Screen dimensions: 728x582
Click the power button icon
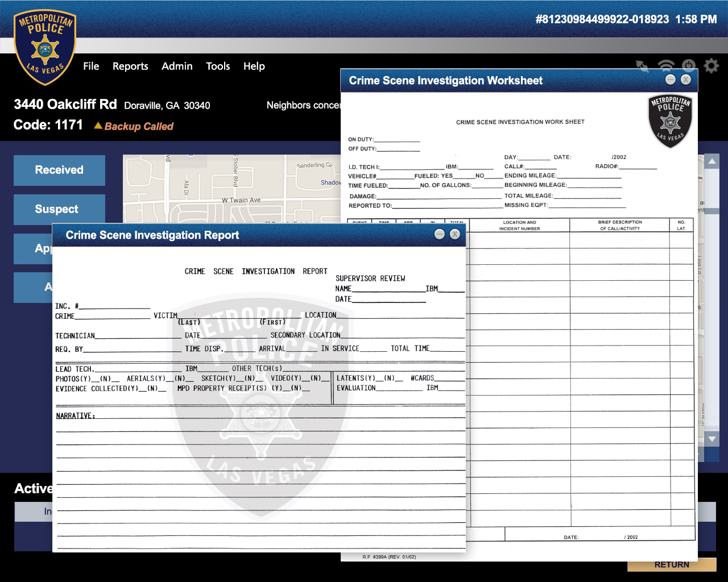688,65
